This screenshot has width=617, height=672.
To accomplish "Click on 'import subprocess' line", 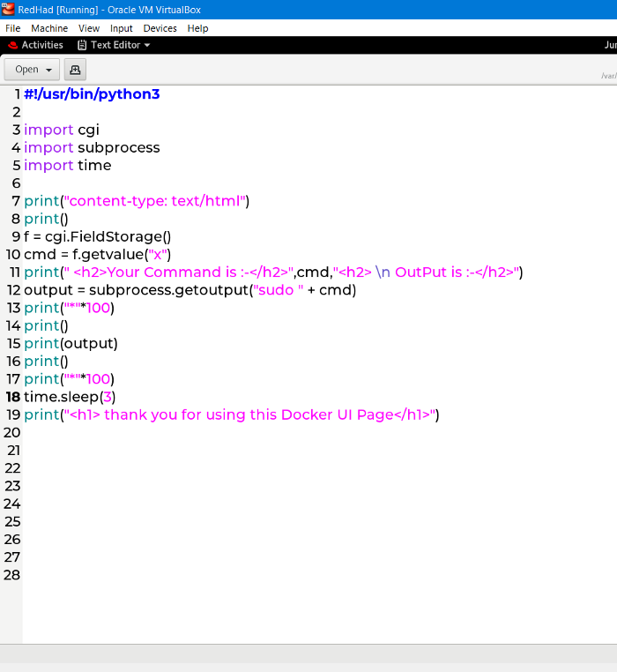I will tap(92, 147).
